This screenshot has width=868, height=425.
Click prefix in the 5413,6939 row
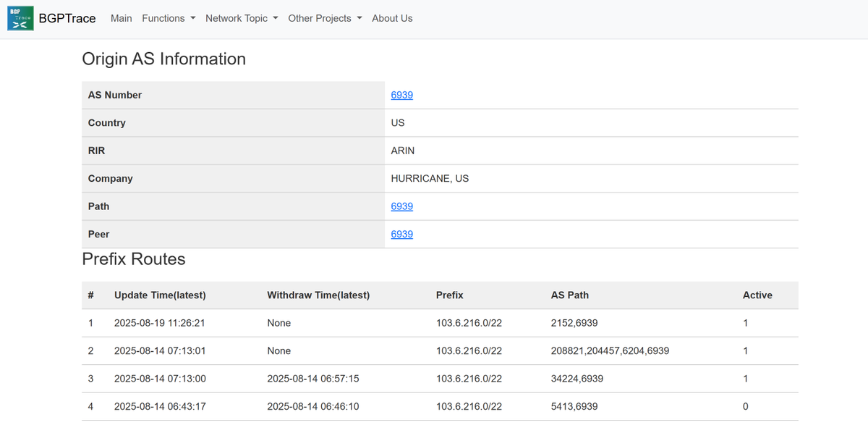469,406
